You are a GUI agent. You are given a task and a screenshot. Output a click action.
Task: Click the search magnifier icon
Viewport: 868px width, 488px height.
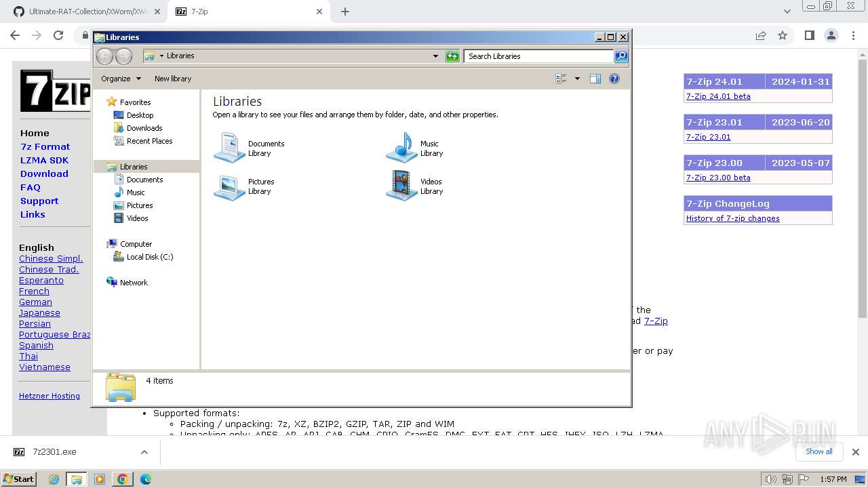[620, 56]
